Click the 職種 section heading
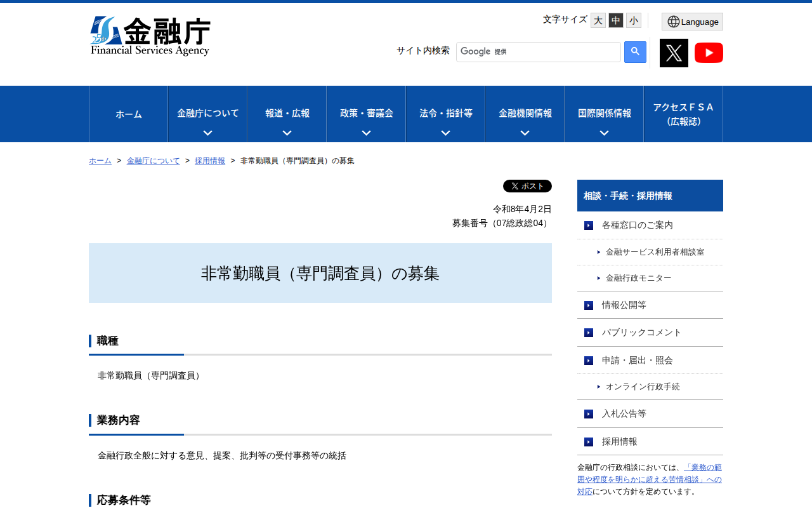Screen dimensions: 812x508 [107, 341]
